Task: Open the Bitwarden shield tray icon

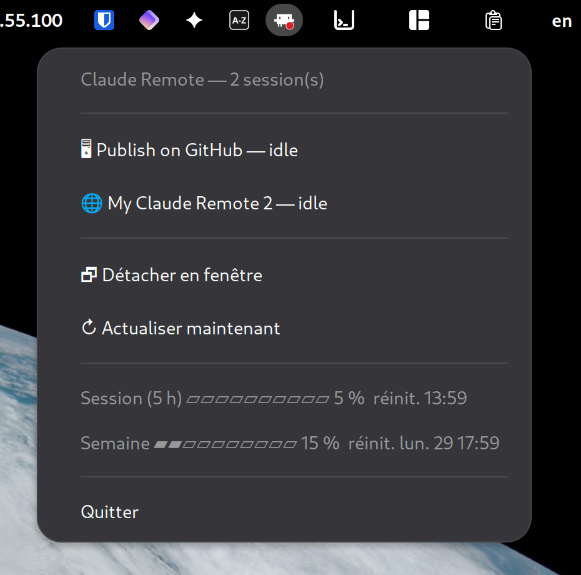Action: click(x=104, y=20)
